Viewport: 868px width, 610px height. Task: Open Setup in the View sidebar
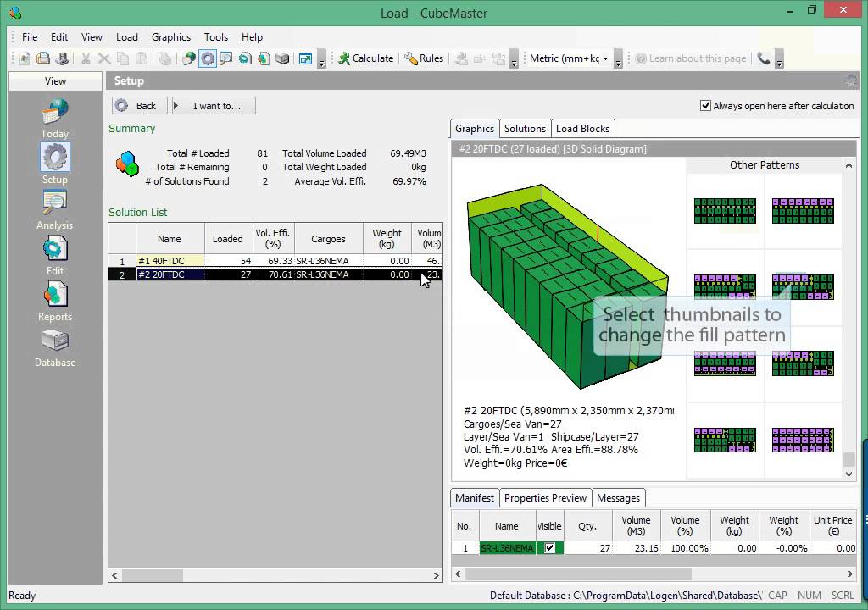(55, 164)
